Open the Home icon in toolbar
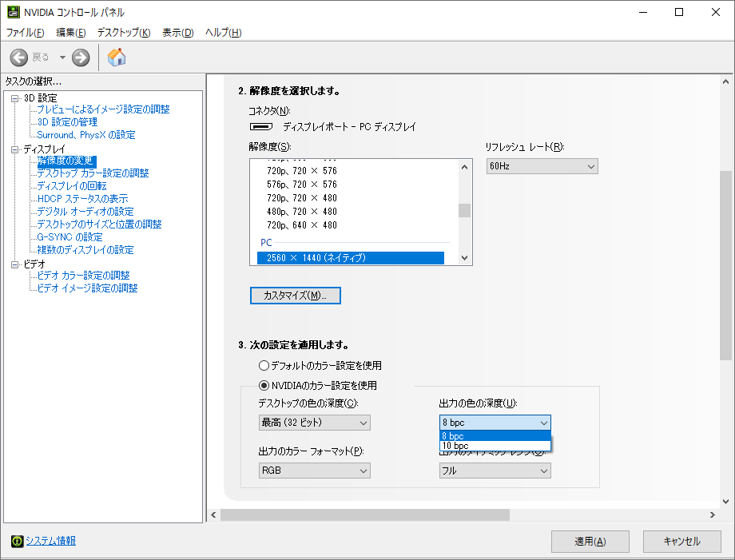This screenshot has width=735, height=560. point(117,58)
